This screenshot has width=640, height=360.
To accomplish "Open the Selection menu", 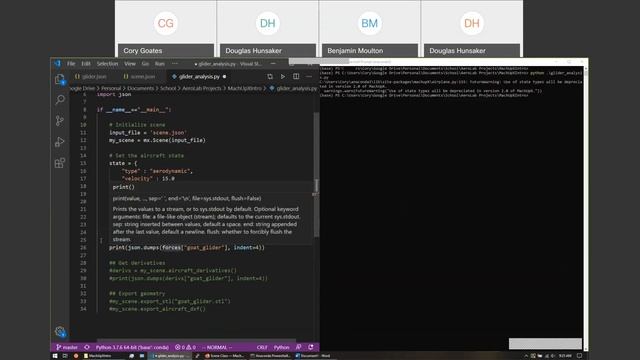I will [107, 64].
